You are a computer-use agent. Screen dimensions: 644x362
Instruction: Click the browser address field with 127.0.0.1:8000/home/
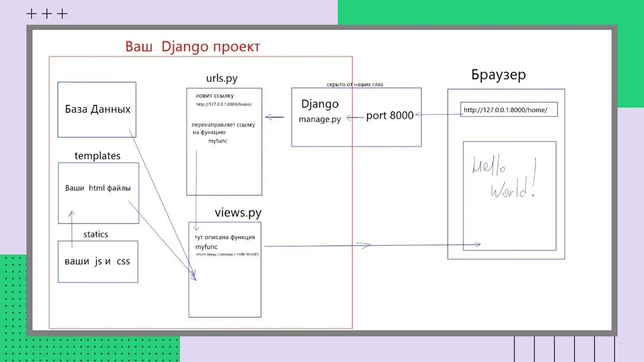point(508,110)
